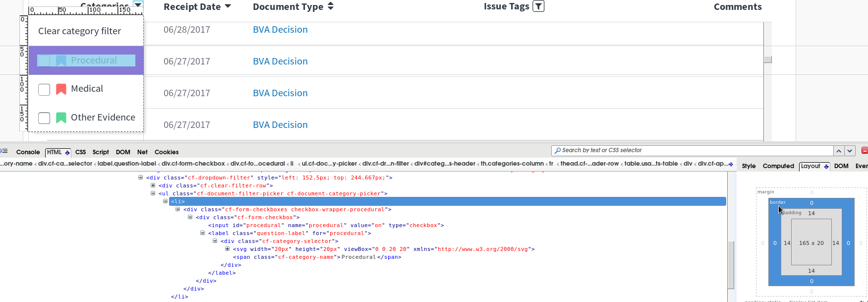This screenshot has width=868, height=302.
Task: Open the Style side panel tab
Action: (x=749, y=166)
